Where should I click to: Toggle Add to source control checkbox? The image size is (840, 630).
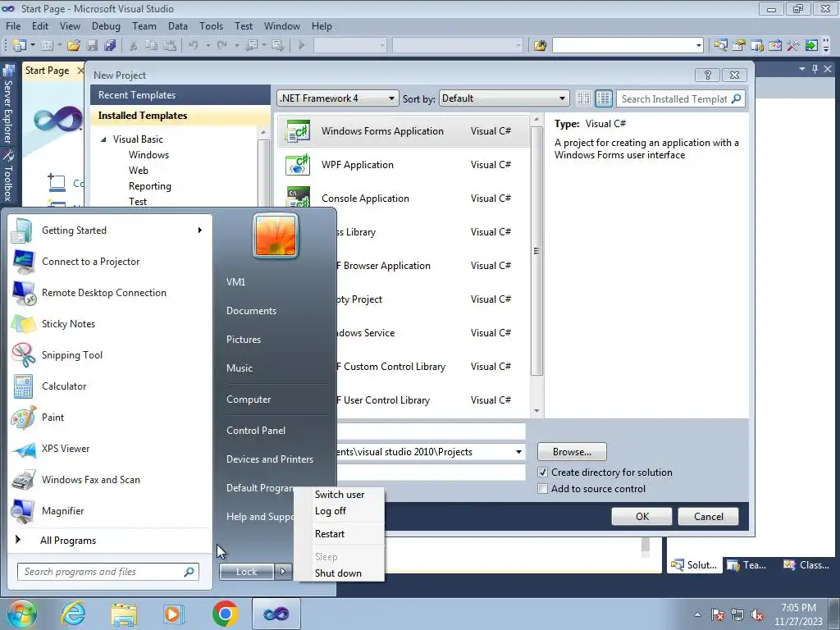(x=543, y=489)
